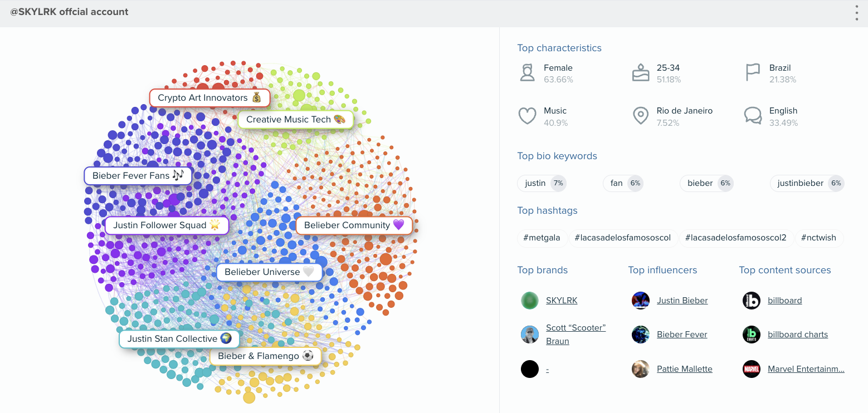
Task: Select the Crypto Art Innovators cluster label
Action: pos(209,98)
